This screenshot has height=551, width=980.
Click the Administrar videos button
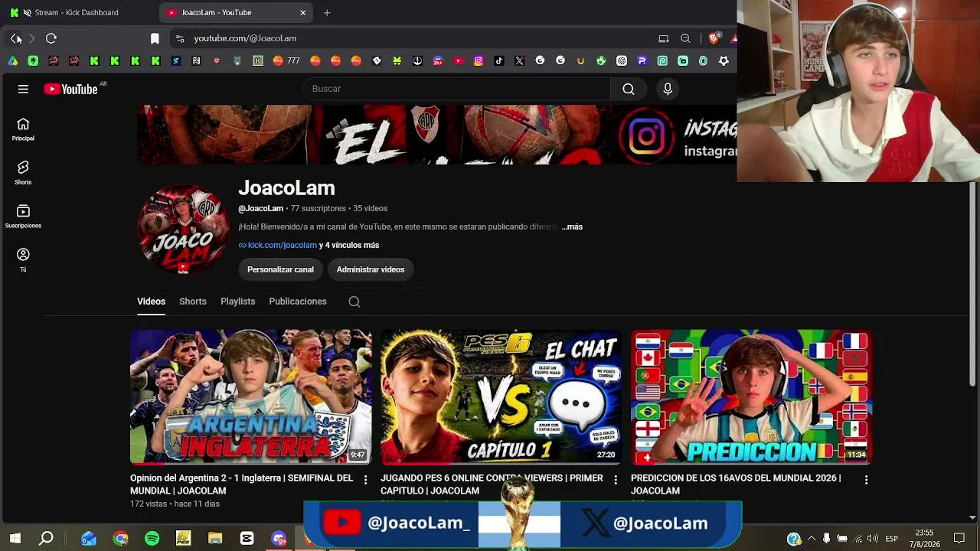[371, 269]
